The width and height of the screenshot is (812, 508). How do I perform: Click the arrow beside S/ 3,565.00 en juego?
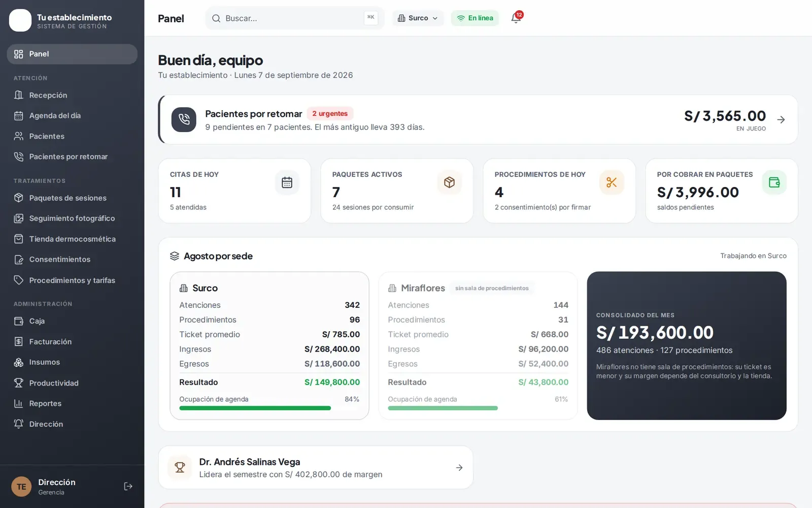781,120
